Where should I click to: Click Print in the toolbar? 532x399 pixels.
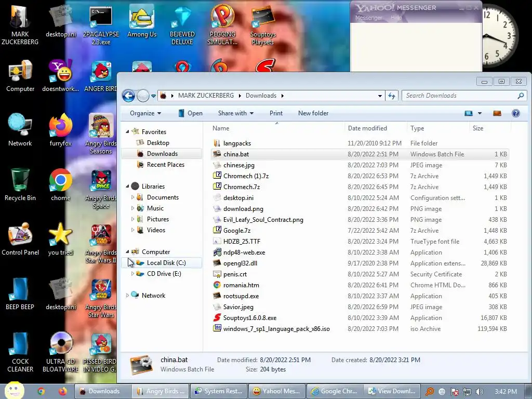tap(276, 113)
